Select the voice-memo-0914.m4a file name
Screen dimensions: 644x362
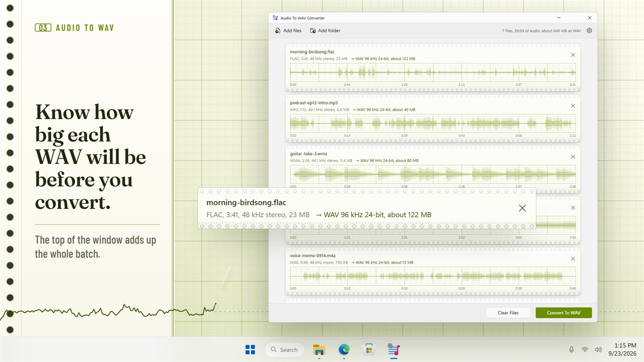pos(312,255)
